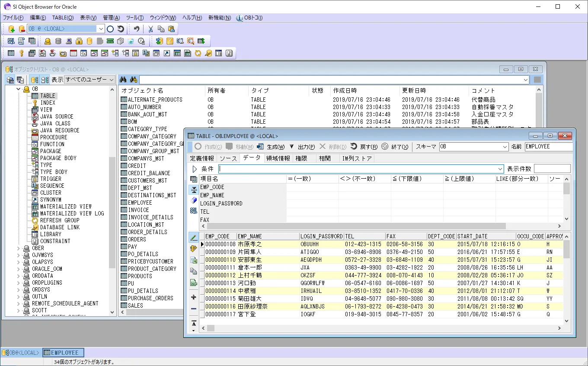This screenshot has height=366, width=588.
Task: Click the 名前 EMPLOYEE name field
Action: point(549,147)
